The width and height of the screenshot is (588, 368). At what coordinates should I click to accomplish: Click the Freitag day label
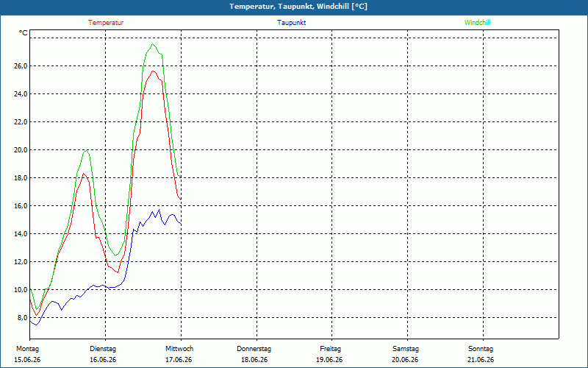[330, 349]
